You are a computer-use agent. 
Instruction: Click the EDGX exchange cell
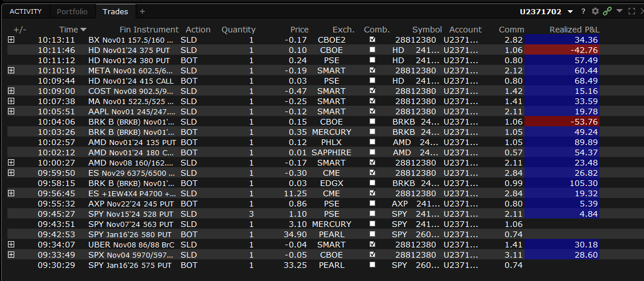click(x=331, y=183)
